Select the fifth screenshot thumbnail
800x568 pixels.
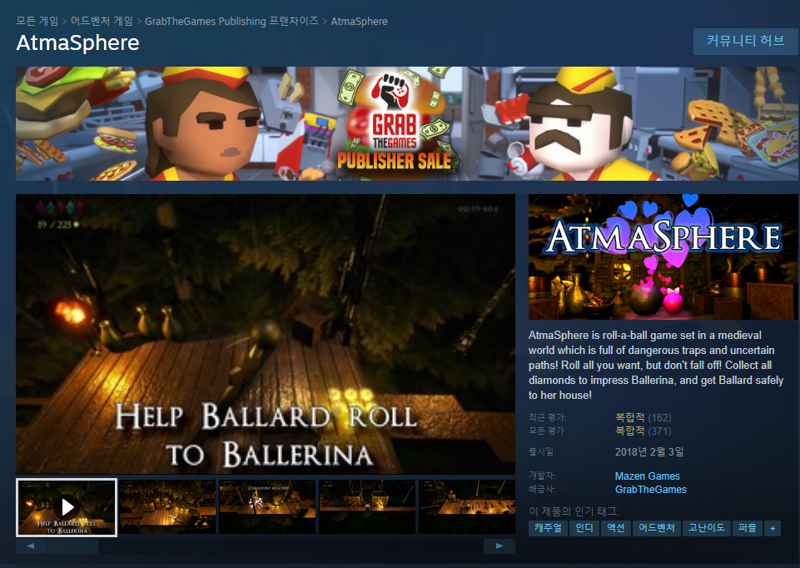click(467, 507)
